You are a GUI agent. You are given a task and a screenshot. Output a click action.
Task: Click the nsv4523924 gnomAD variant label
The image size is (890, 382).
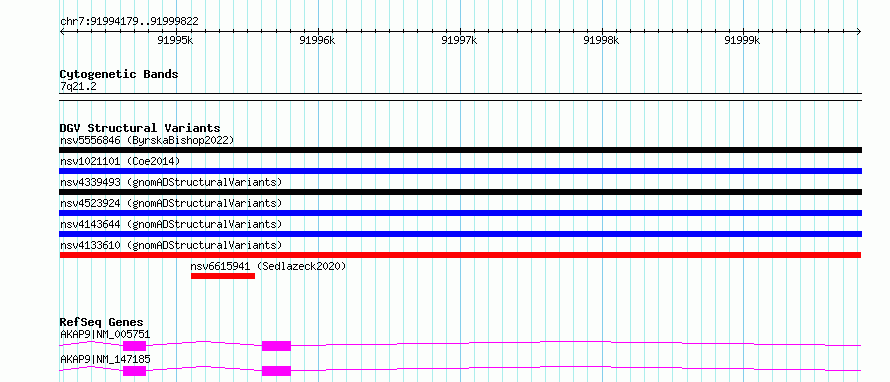click(x=171, y=203)
